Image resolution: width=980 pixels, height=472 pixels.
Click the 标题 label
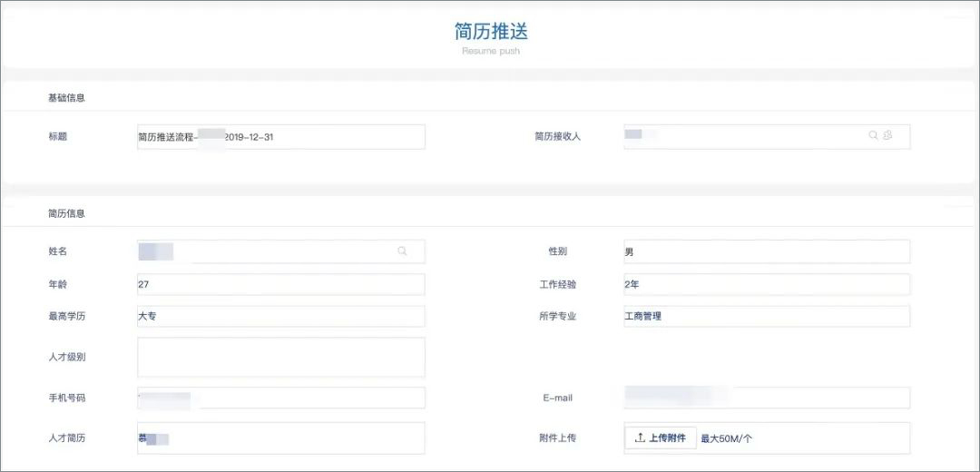click(x=57, y=136)
